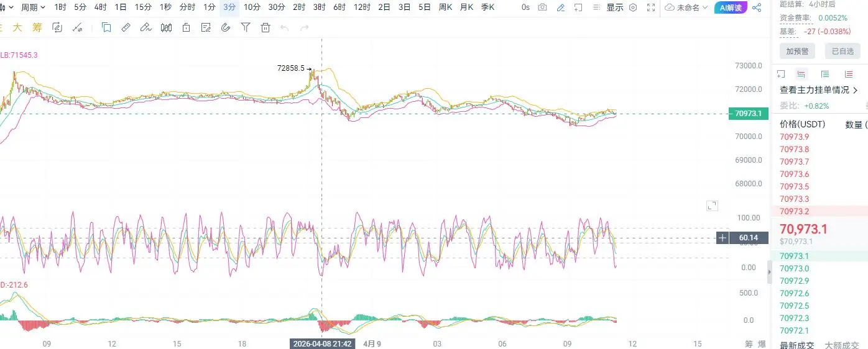The image size is (868, 349).
Task: Delete drawings with trash icon
Action: [x=265, y=27]
